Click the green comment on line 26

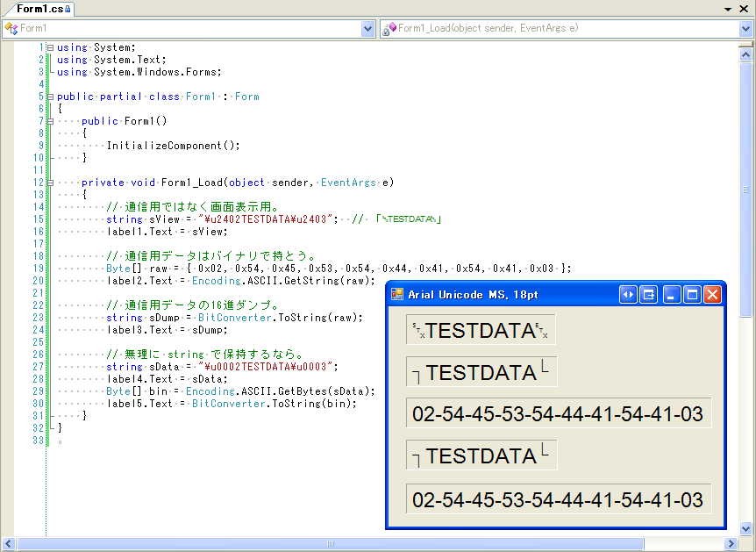point(205,355)
